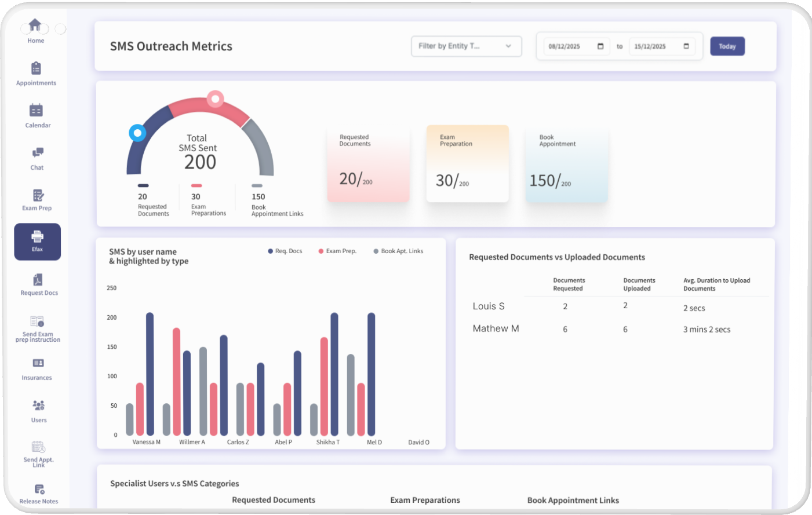Open the Home icon in sidebar
The height and width of the screenshot is (515, 812).
[x=35, y=24]
